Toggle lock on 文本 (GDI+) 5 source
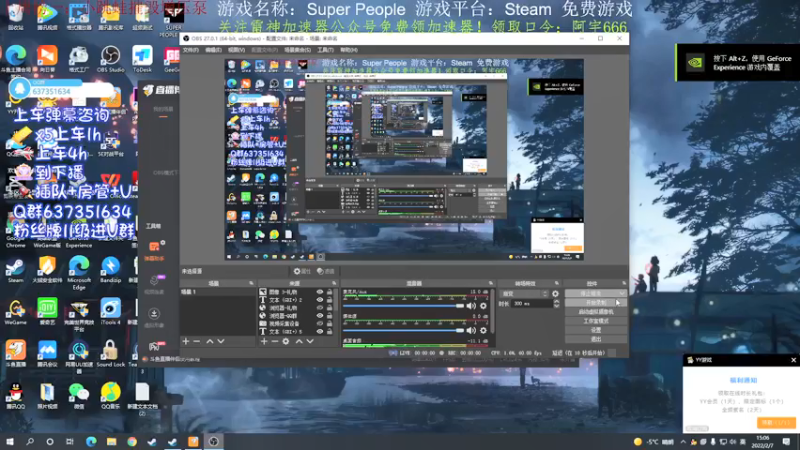This screenshot has width=800, height=450. pyautogui.click(x=329, y=332)
